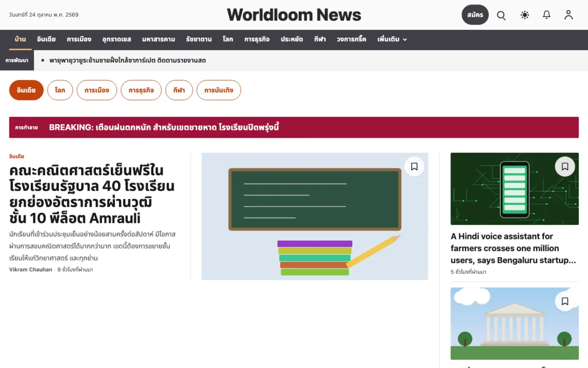Image resolution: width=588 pixels, height=368 pixels.
Task: Toggle the light/dark theme sun icon
Action: 525,15
